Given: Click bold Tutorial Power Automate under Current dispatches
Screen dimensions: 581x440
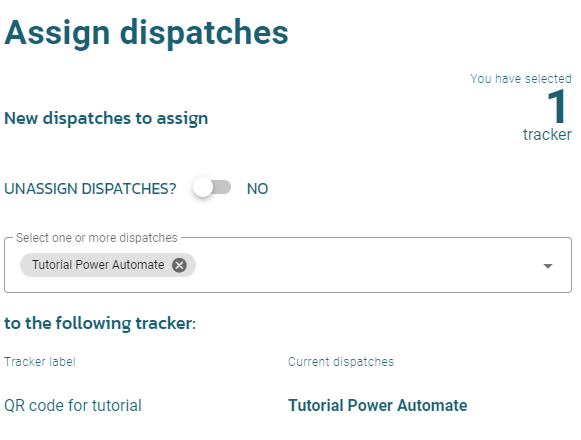Looking at the screenshot, I should click(378, 406).
